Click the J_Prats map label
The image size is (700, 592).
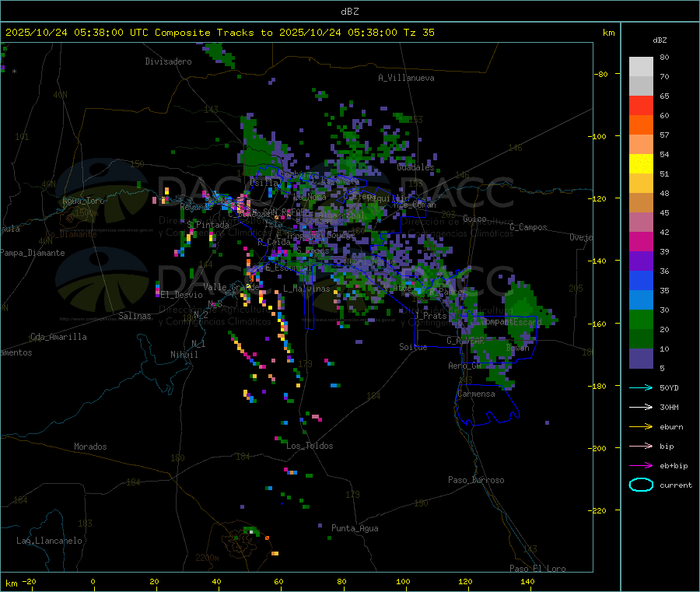point(430,316)
